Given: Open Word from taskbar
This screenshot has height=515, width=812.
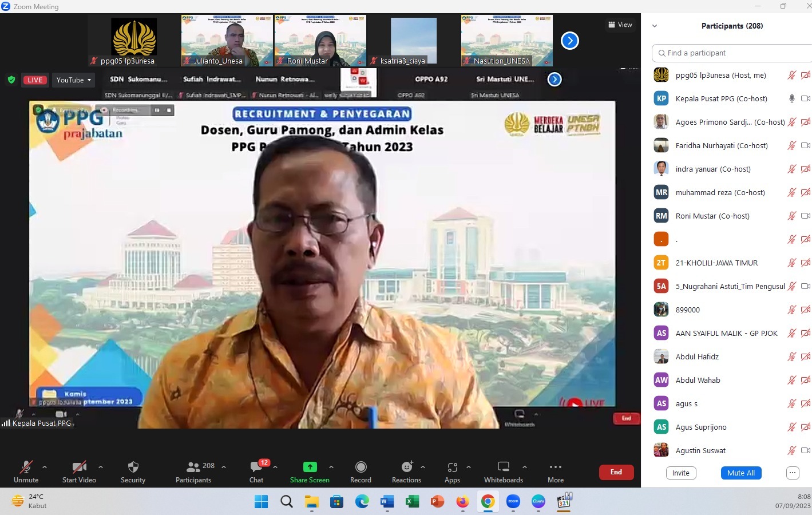Looking at the screenshot, I should pyautogui.click(x=387, y=502).
